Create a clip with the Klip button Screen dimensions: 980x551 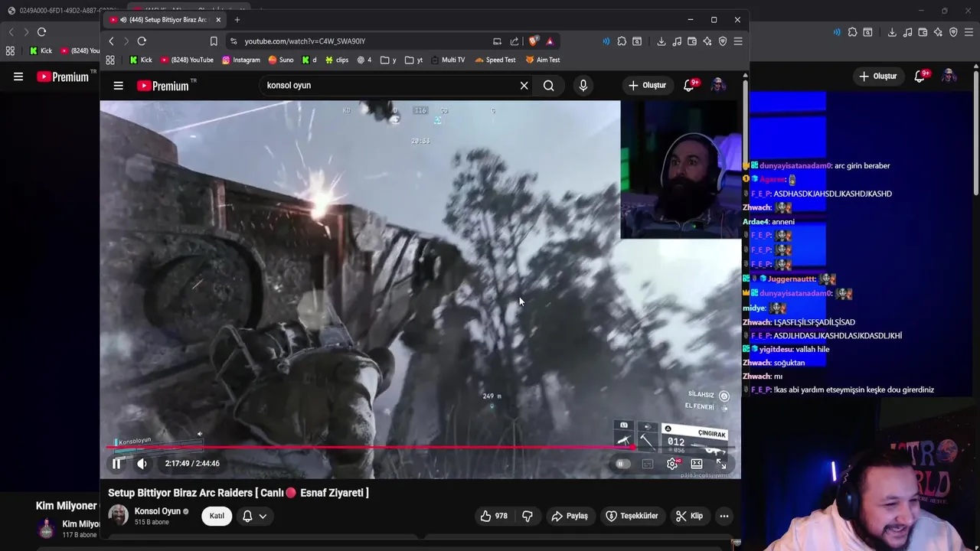coord(689,516)
